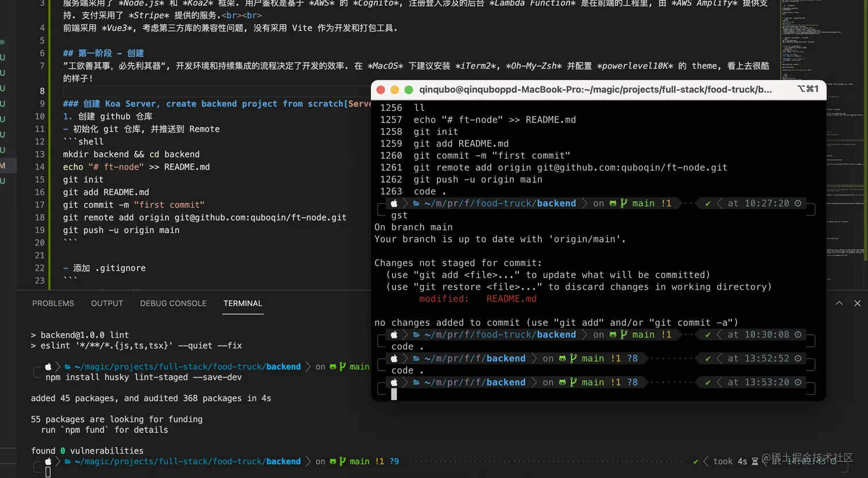This screenshot has height=478, width=868.
Task: Click the clock icon beside timestamp 13:53:20
Action: tap(798, 382)
